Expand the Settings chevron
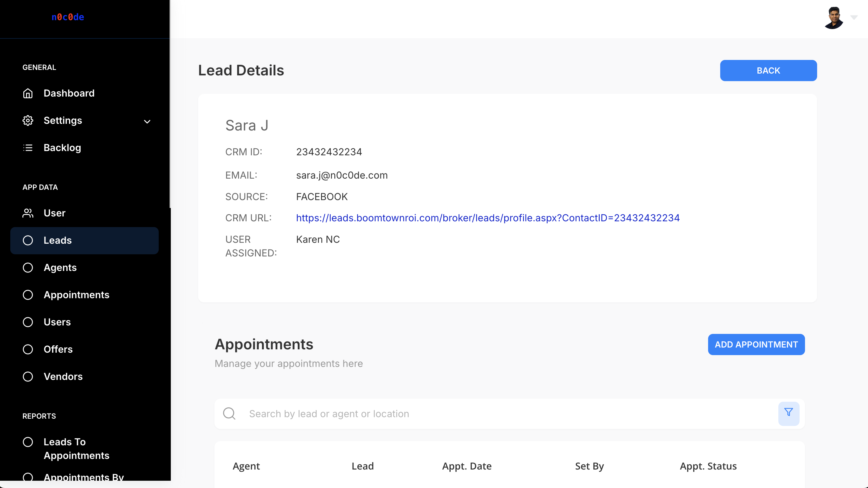Viewport: 868px width, 488px height. (x=147, y=122)
